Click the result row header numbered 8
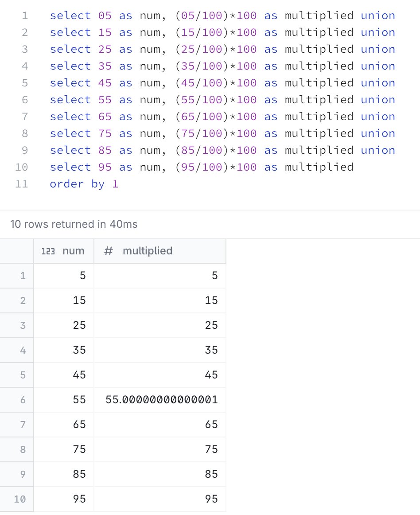 (17, 449)
